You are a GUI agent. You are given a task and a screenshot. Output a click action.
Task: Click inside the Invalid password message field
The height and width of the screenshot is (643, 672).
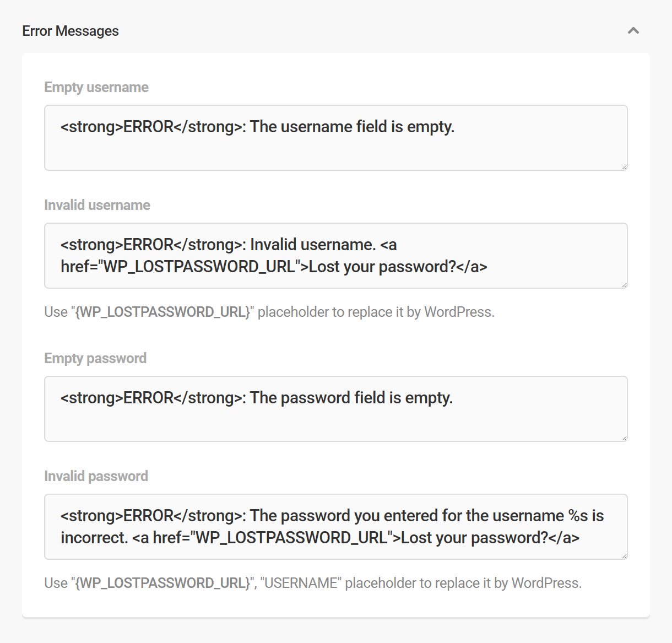point(335,527)
